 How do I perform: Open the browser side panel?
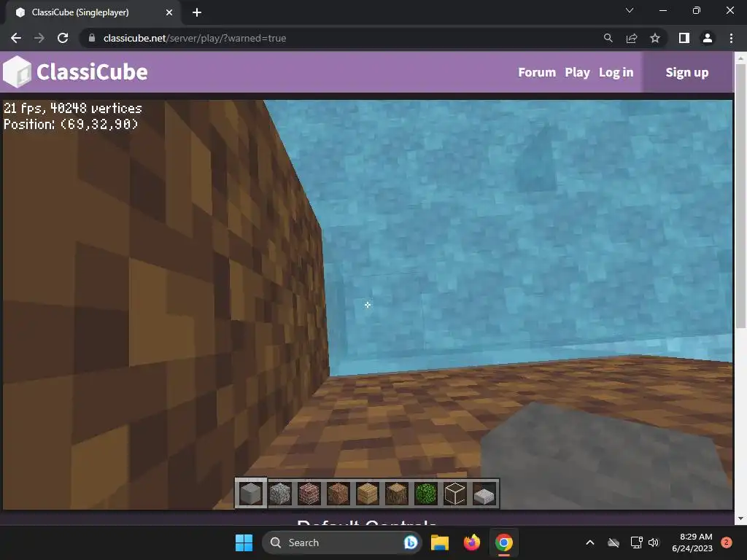pyautogui.click(x=684, y=38)
